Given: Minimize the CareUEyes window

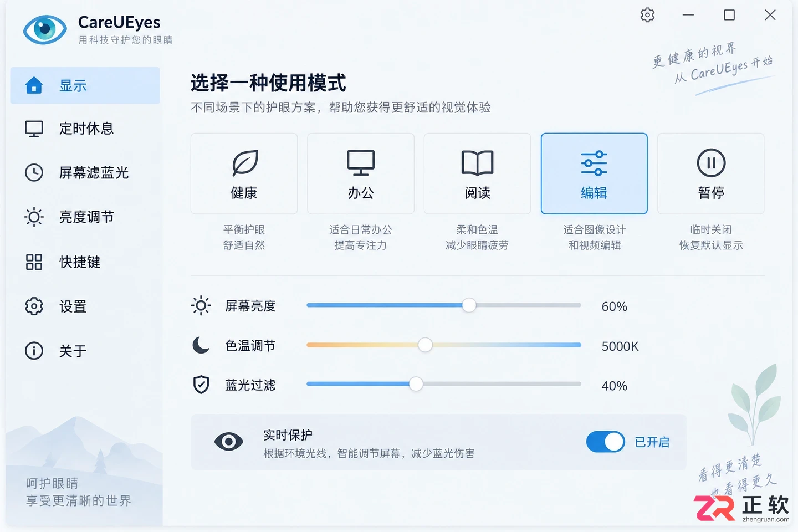Looking at the screenshot, I should point(688,15).
